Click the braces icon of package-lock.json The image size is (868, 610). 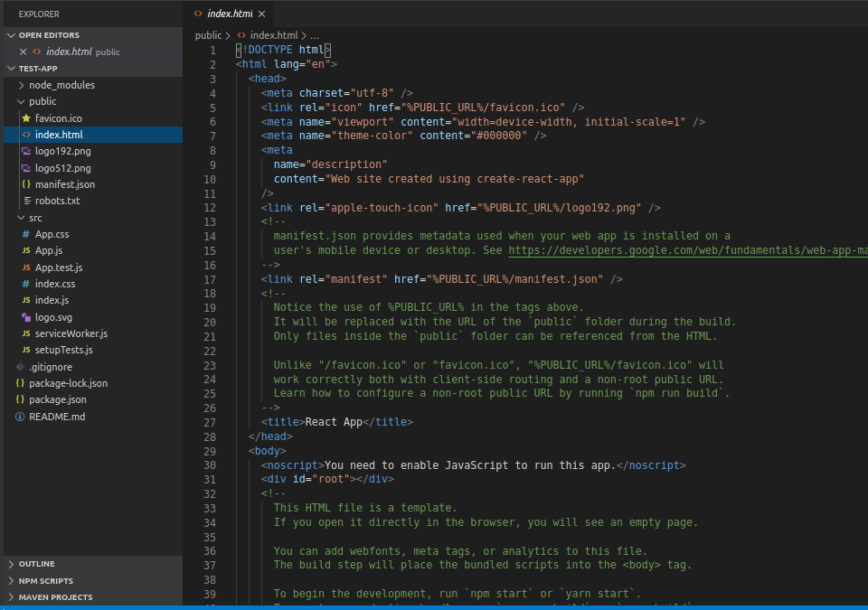20,382
